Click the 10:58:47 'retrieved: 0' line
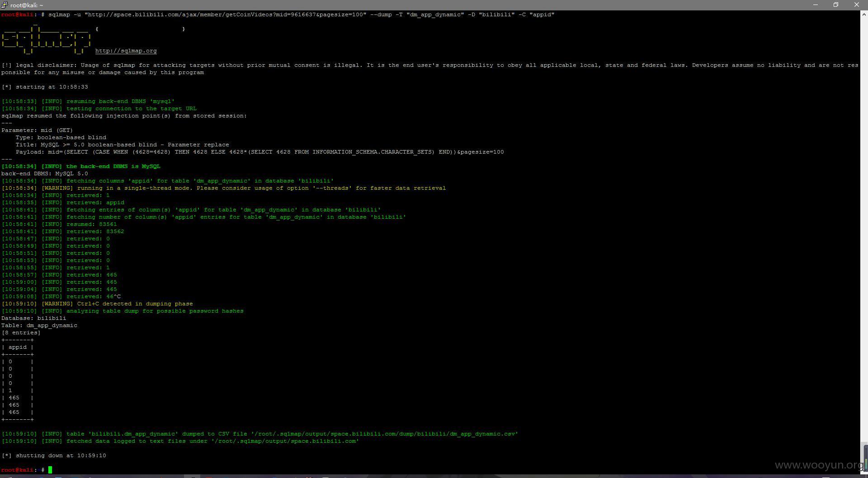The height and width of the screenshot is (478, 868). point(56,239)
